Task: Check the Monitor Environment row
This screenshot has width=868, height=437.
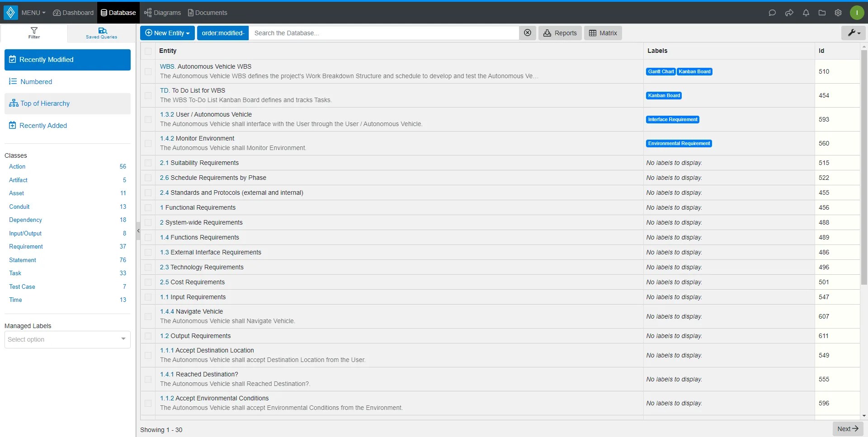Action: coord(148,143)
